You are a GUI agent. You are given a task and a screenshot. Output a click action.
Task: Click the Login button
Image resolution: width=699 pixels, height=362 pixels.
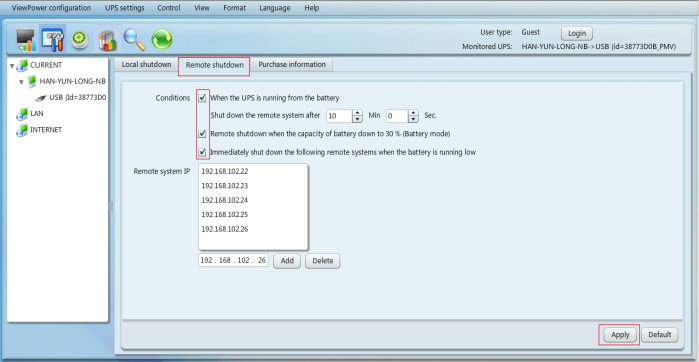(x=576, y=33)
